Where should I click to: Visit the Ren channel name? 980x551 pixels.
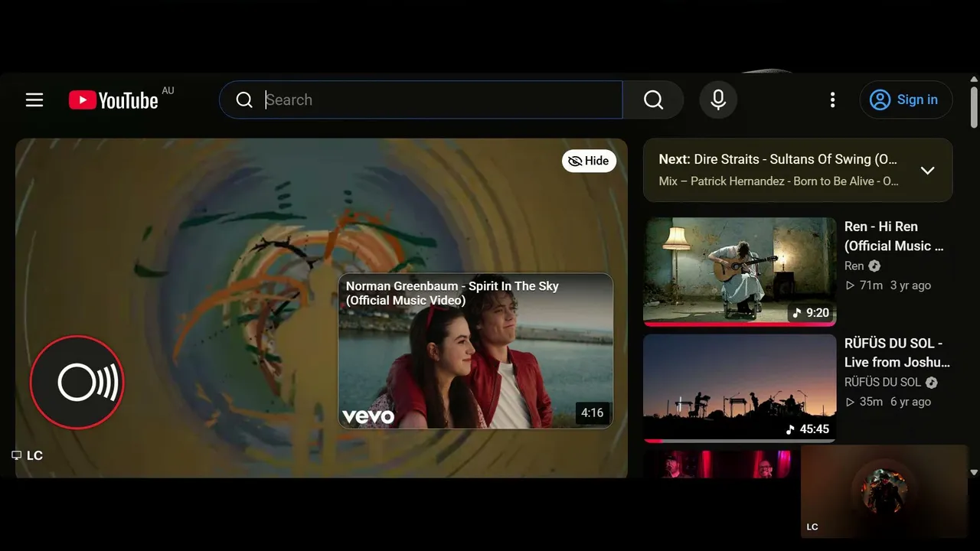(x=854, y=266)
